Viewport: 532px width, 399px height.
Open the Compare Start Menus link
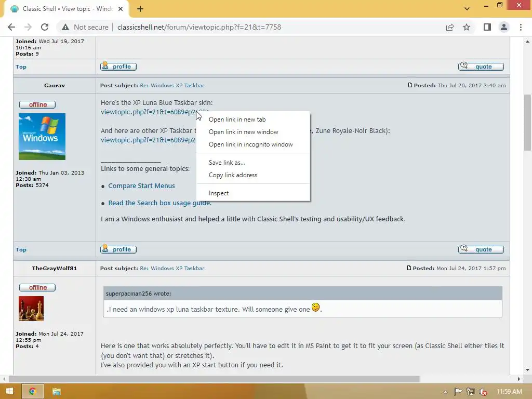(x=141, y=186)
